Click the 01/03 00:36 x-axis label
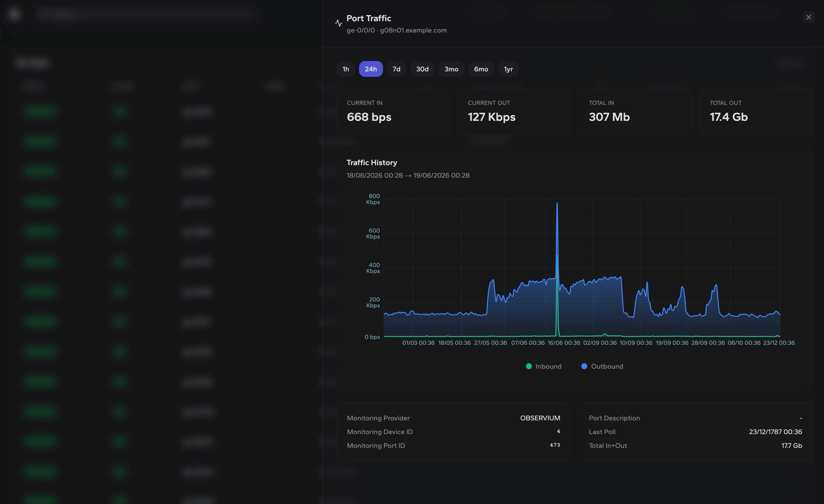This screenshot has height=504, width=824. (x=418, y=343)
